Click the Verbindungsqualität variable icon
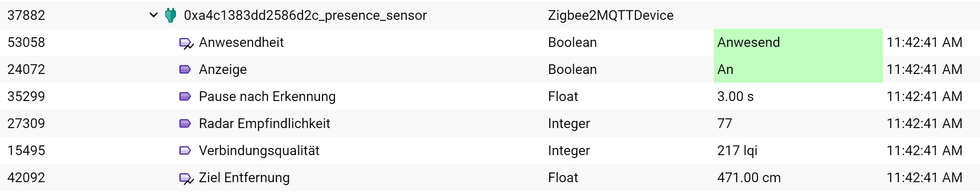The width and height of the screenshot is (980, 194). 185,150
